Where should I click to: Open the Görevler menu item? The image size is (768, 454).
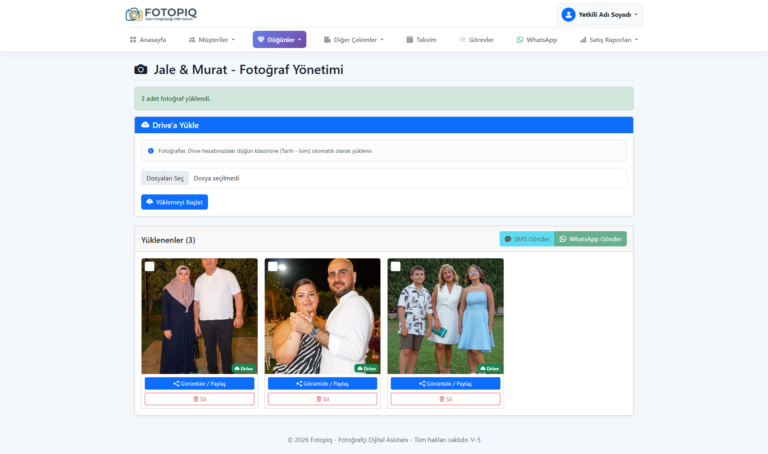click(x=476, y=40)
